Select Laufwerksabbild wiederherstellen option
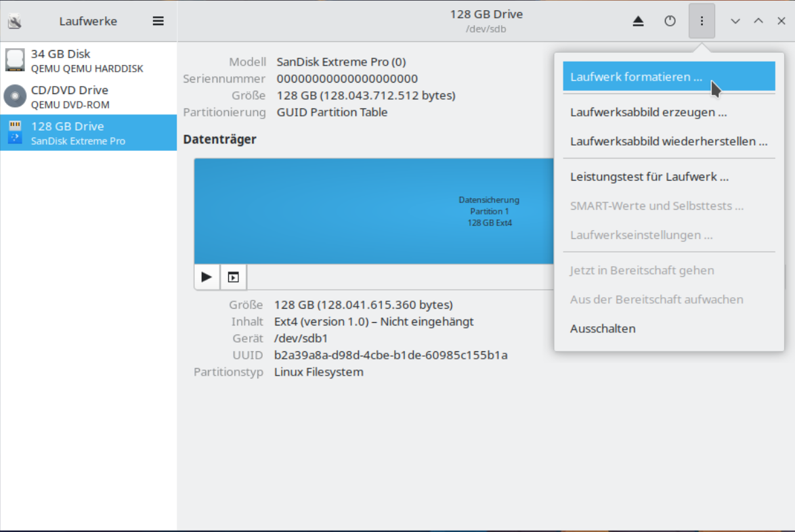 668,141
